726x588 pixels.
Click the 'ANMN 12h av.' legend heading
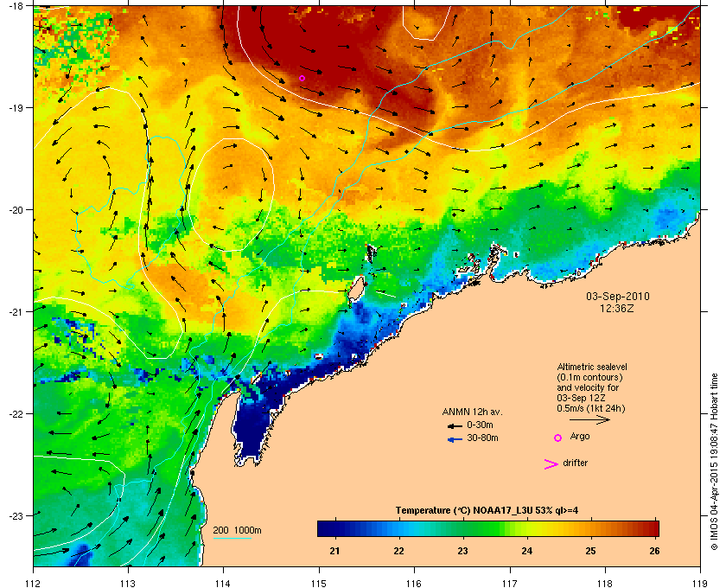tap(472, 412)
